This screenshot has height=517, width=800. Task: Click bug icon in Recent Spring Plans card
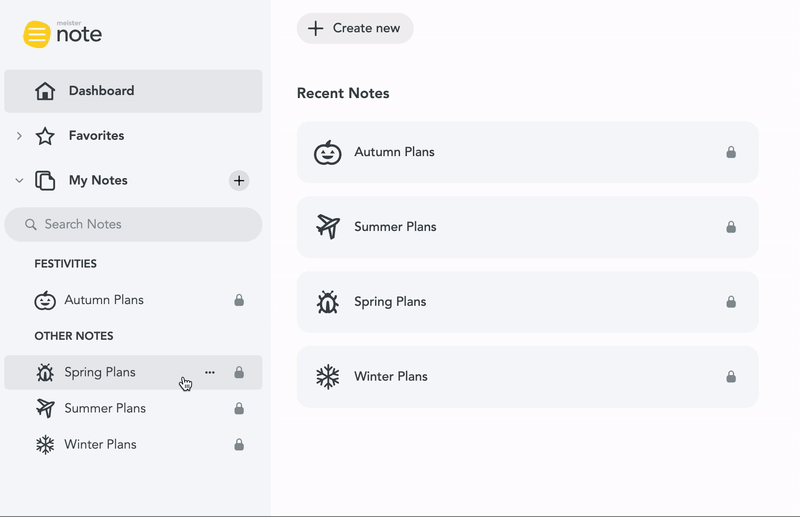pyautogui.click(x=328, y=302)
